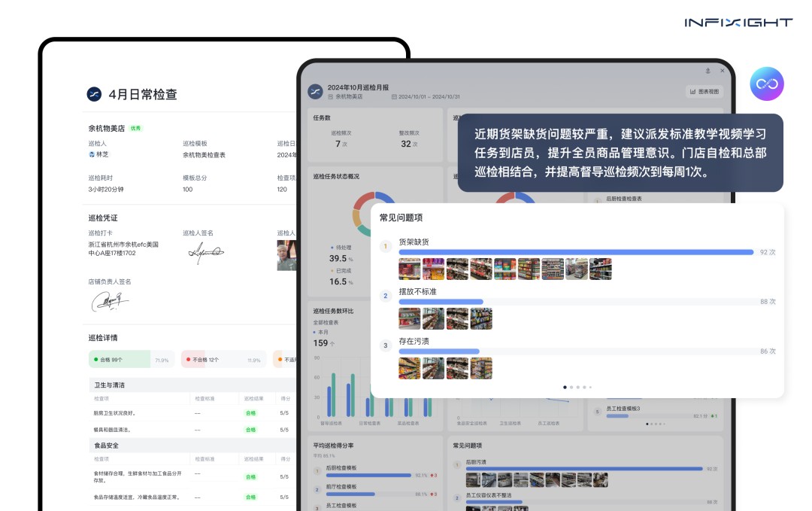812x511 pixels.
Task: Open the last photo under 存在污渍
Action: tap(481, 369)
